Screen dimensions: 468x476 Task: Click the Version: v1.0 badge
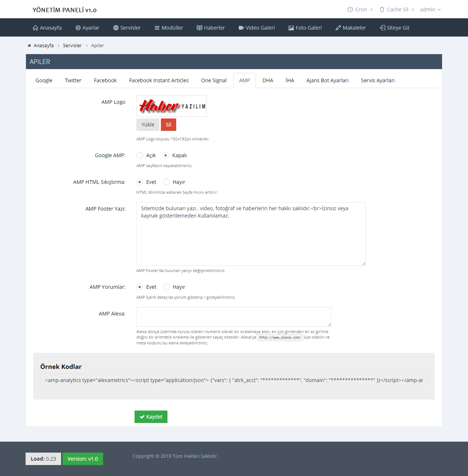tap(83, 459)
